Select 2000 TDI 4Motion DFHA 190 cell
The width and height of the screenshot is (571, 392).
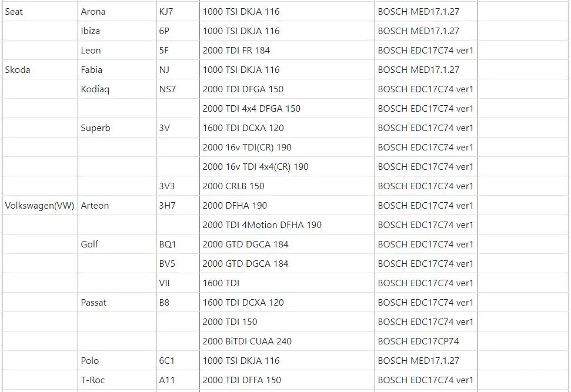pyautogui.click(x=287, y=225)
